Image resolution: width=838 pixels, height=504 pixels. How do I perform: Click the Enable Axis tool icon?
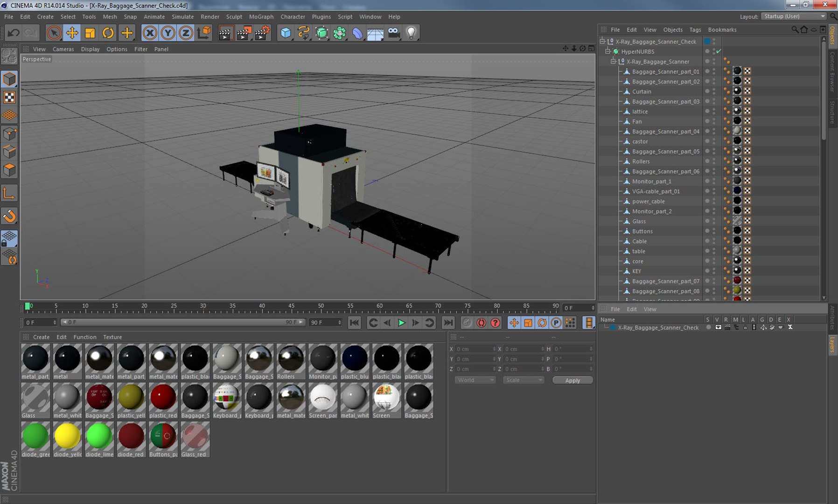9,193
